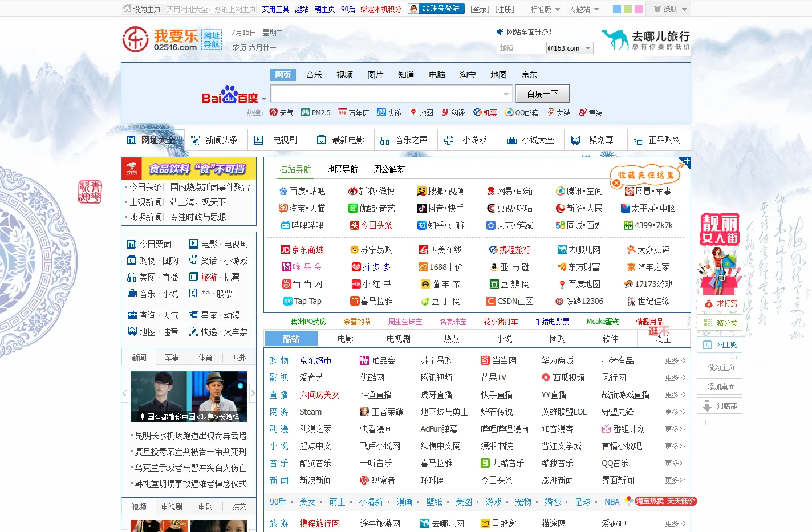Click the 聚划算 nav icon
The image size is (812, 532).
[x=575, y=140]
